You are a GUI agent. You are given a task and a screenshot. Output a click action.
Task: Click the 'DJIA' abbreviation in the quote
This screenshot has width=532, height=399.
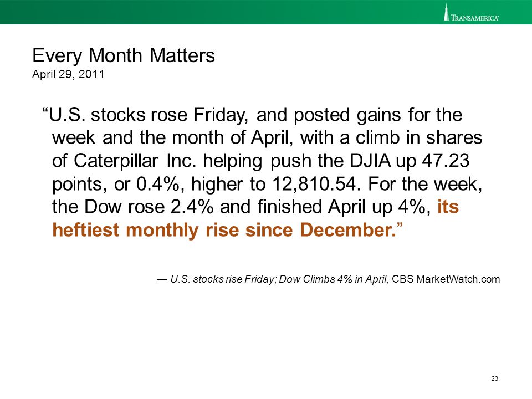pyautogui.click(x=370, y=161)
